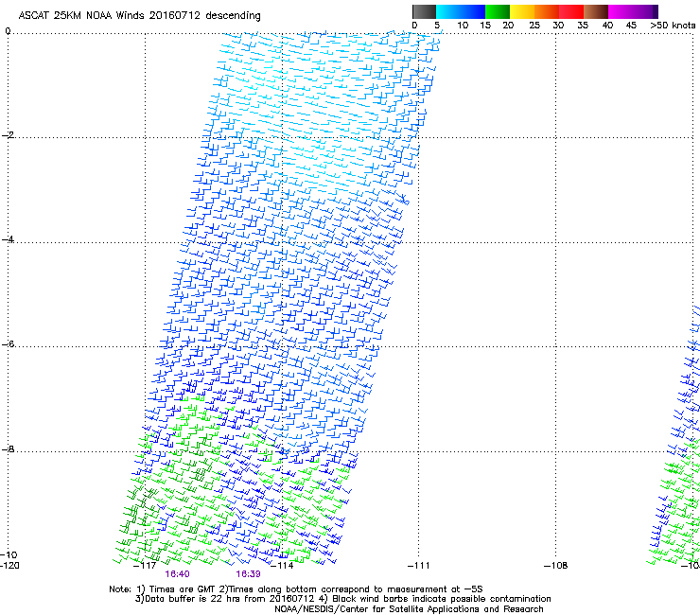This screenshot has width=700, height=615.
Task: Click the longitude label '-111'
Action: point(418,566)
